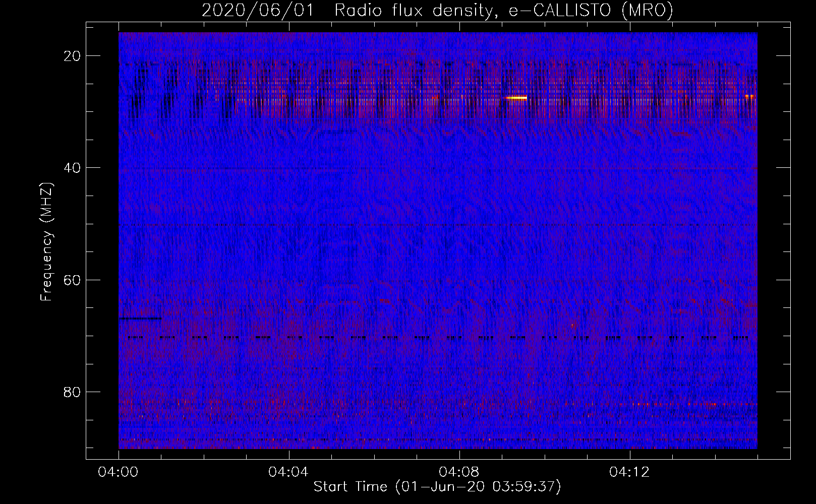Click the bright yellow burst near 04:09

517,98
